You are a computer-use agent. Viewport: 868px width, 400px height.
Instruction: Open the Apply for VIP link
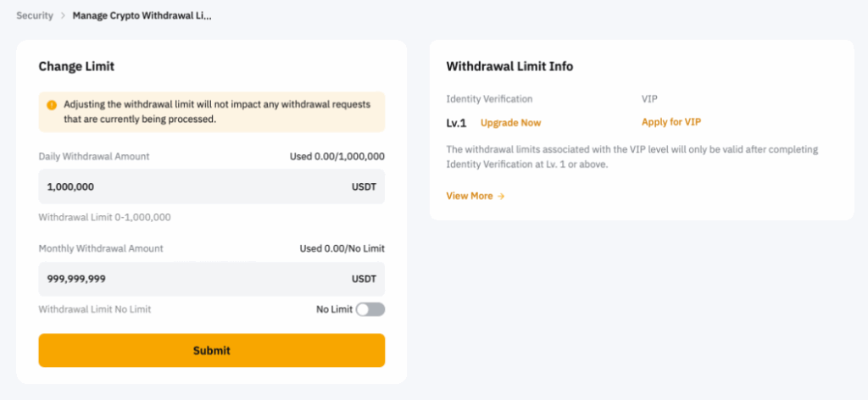click(x=671, y=122)
